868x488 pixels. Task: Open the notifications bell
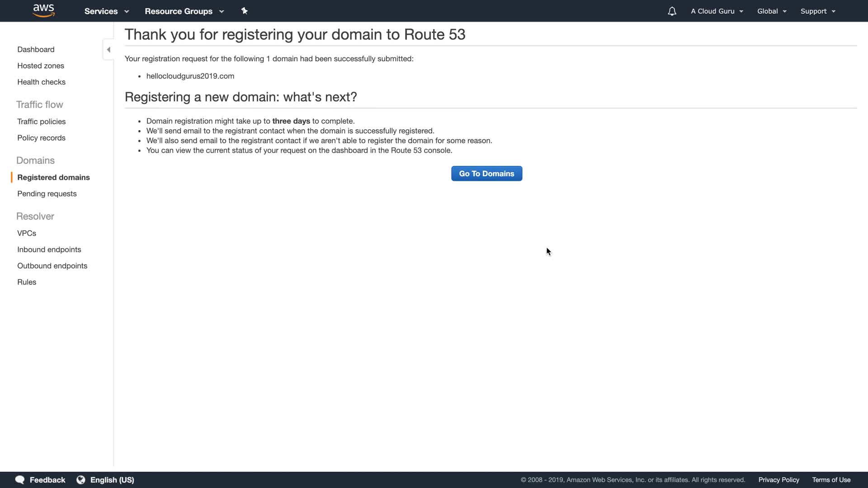click(672, 11)
